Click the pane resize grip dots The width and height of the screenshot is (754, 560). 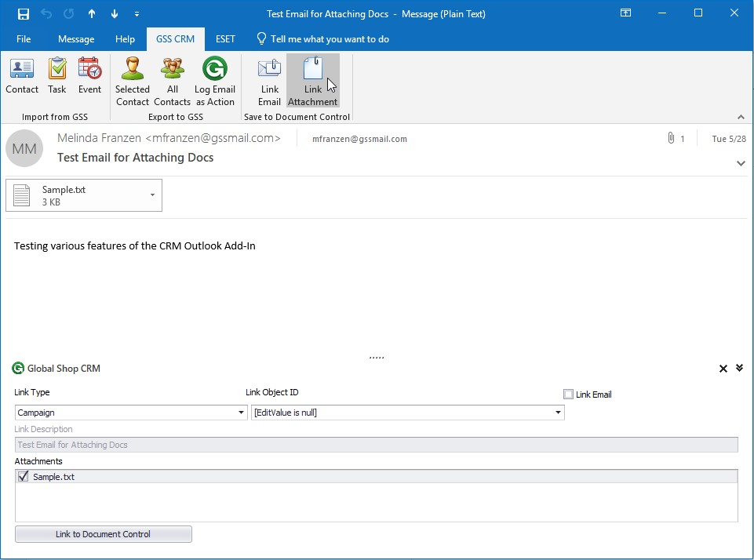pyautogui.click(x=377, y=358)
